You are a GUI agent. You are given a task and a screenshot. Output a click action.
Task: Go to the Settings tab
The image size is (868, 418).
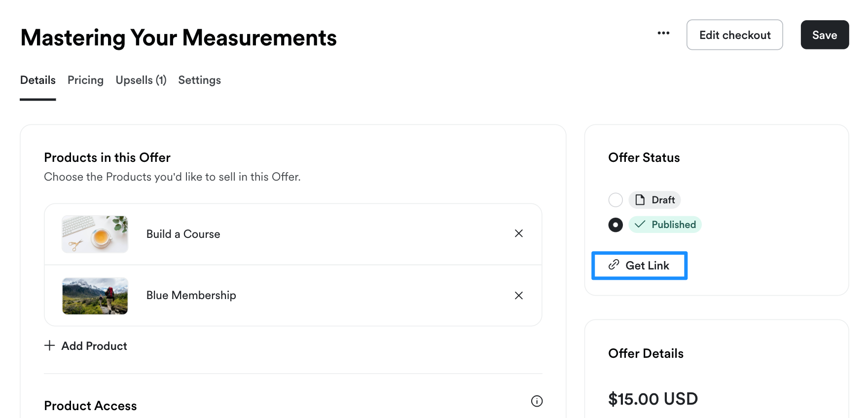coord(199,80)
